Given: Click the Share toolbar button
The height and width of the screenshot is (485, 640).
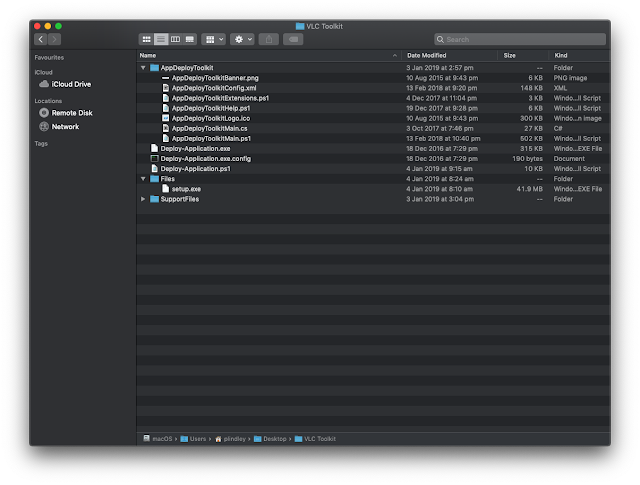Looking at the screenshot, I should [269, 39].
